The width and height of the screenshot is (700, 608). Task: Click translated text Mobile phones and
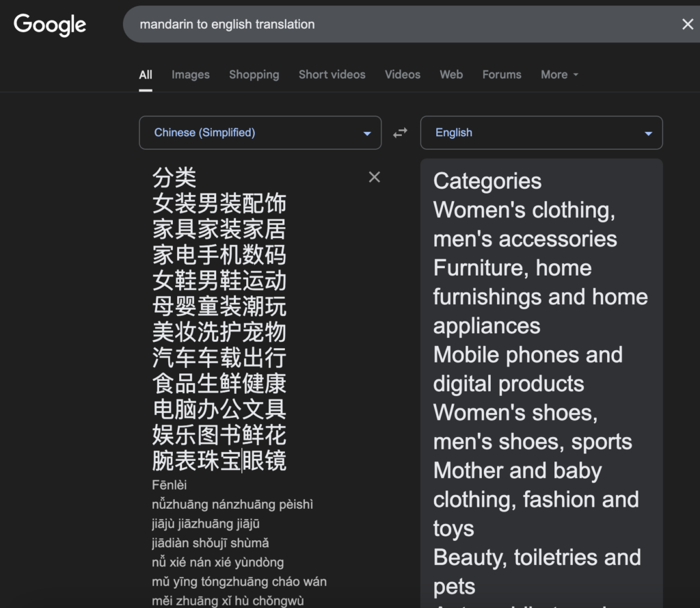528,355
